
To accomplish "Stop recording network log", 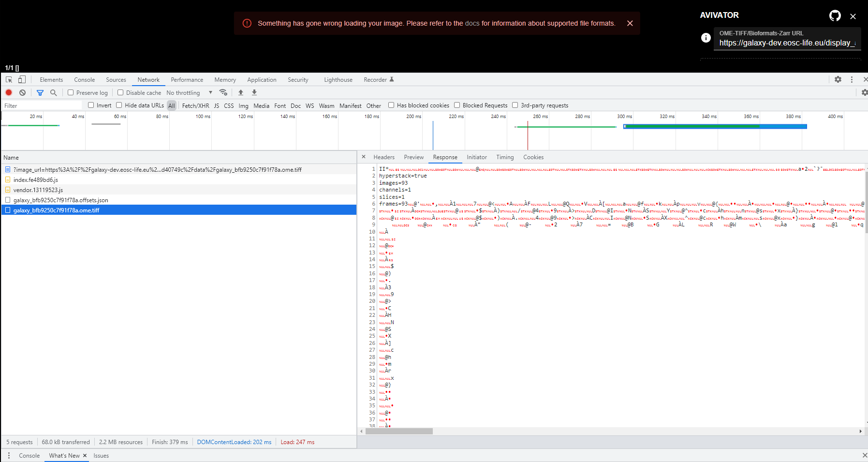I will pos(9,92).
